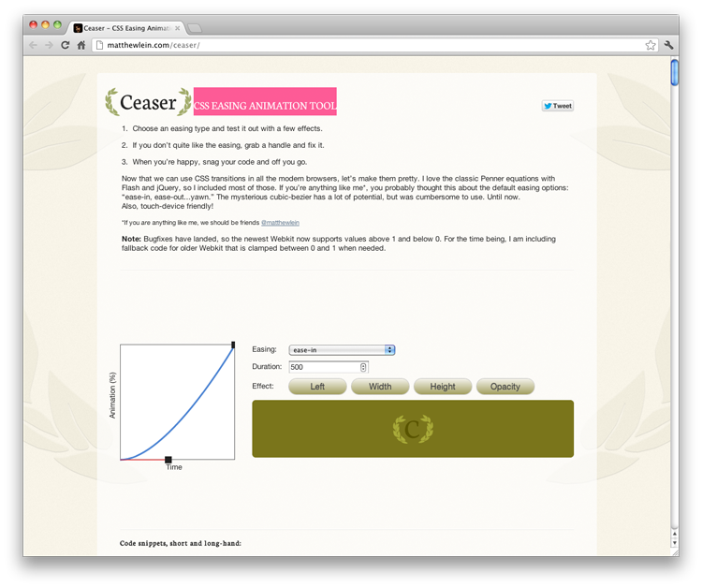Bookmark this page with the star icon

pyautogui.click(x=651, y=45)
